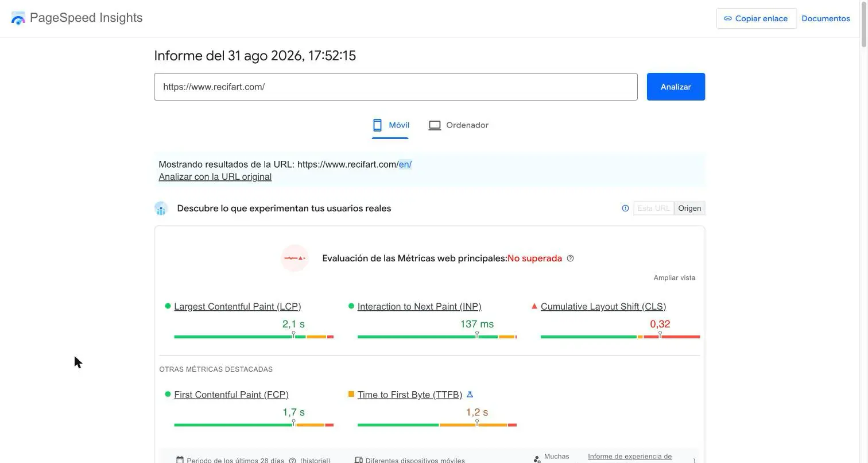Open First Contentful Paint (FCP) link

pos(231,395)
